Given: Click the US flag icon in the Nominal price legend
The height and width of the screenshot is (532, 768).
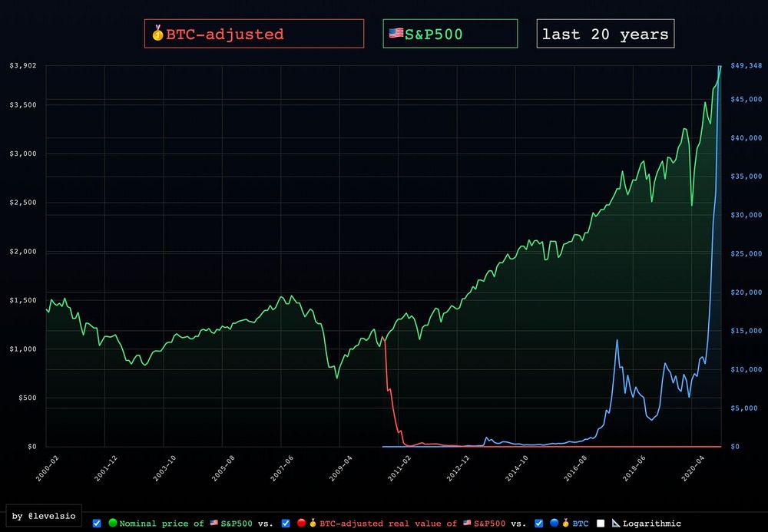Looking at the screenshot, I should pyautogui.click(x=214, y=523).
